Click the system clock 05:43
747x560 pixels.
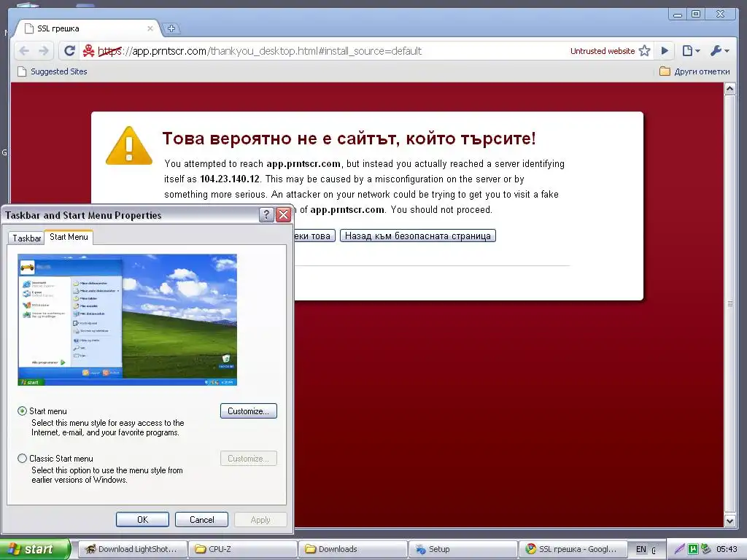727,549
